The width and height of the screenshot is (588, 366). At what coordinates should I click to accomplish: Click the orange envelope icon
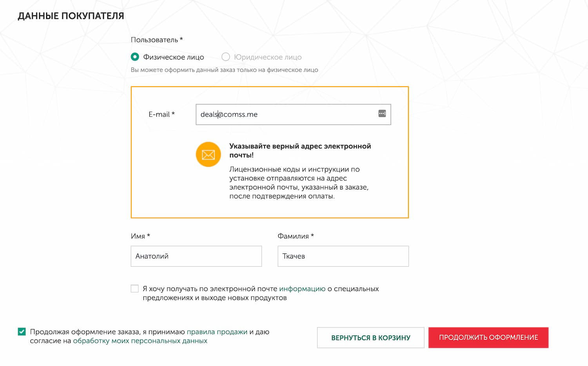[208, 155]
